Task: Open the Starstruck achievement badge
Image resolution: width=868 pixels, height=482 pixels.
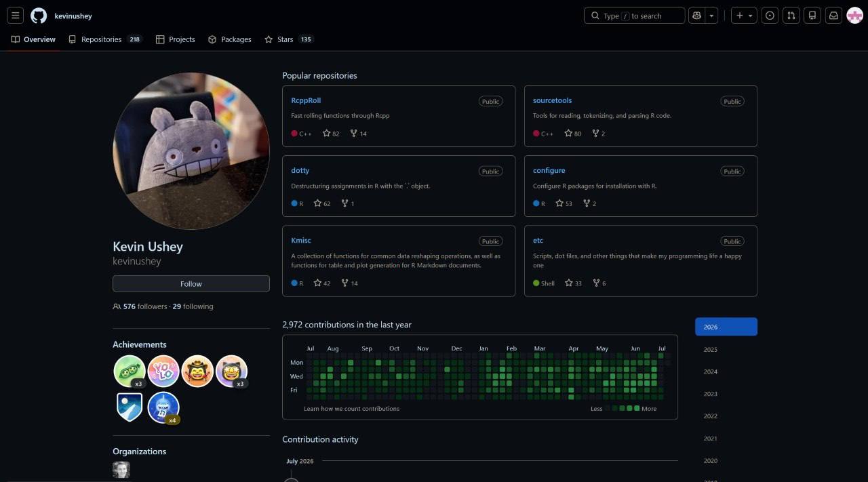Action: click(x=231, y=371)
